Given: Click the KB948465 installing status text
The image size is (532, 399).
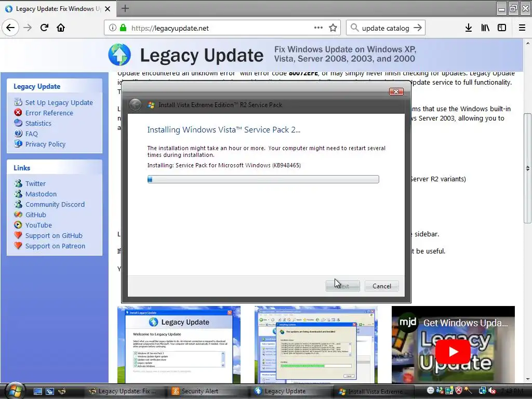Looking at the screenshot, I should pyautogui.click(x=224, y=165).
